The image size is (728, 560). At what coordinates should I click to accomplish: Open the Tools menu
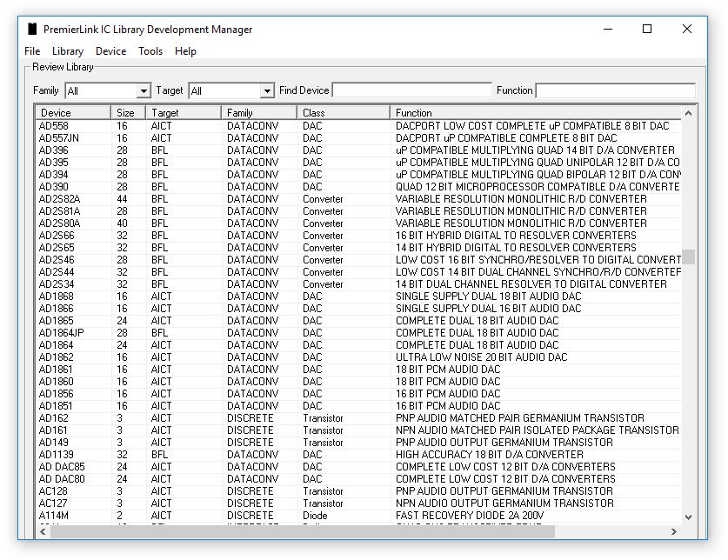pyautogui.click(x=150, y=51)
